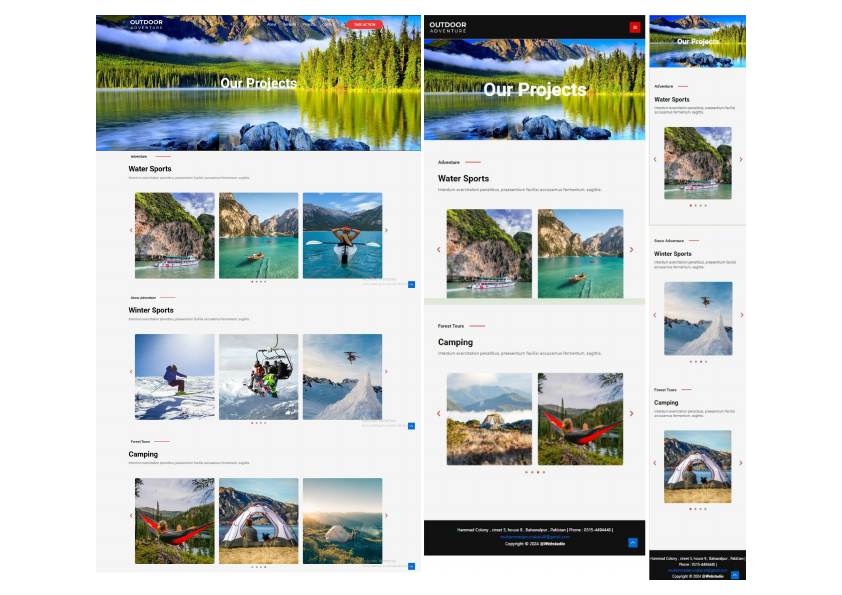Open the cliff boat photo in mobile Water Sports
This screenshot has width=842, height=595.
pyautogui.click(x=698, y=163)
